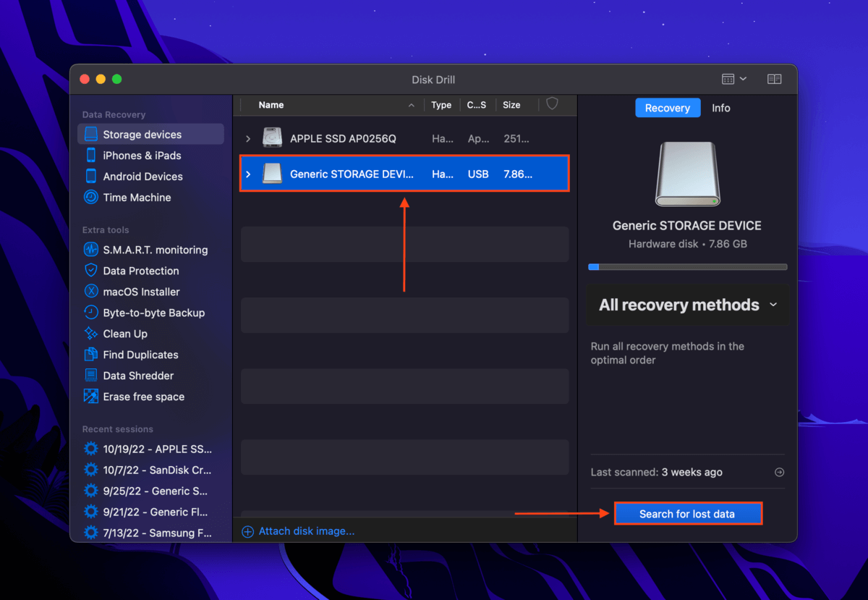The height and width of the screenshot is (600, 868).
Task: Sort by the Type column header
Action: point(441,105)
